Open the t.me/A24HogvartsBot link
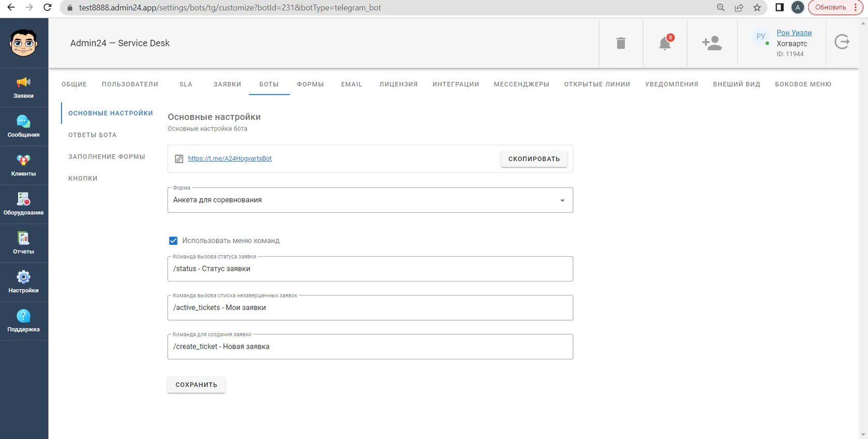This screenshot has width=868, height=439. pos(230,159)
